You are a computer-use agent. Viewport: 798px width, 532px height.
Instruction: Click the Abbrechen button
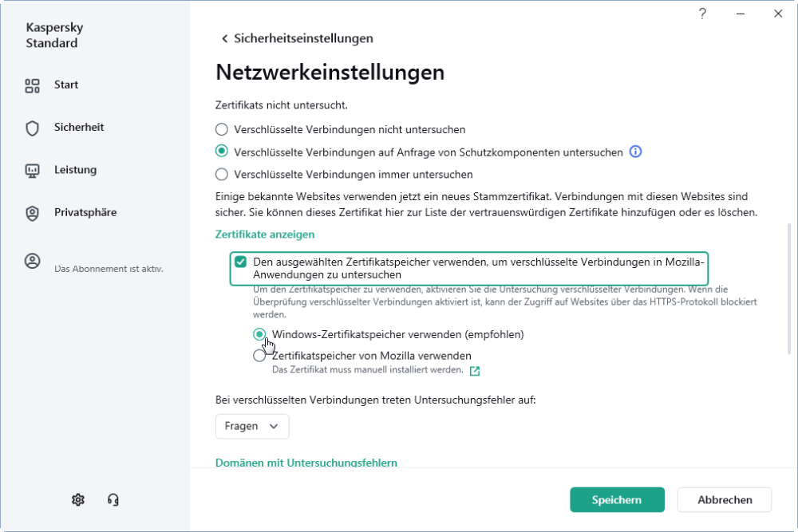pyautogui.click(x=725, y=500)
